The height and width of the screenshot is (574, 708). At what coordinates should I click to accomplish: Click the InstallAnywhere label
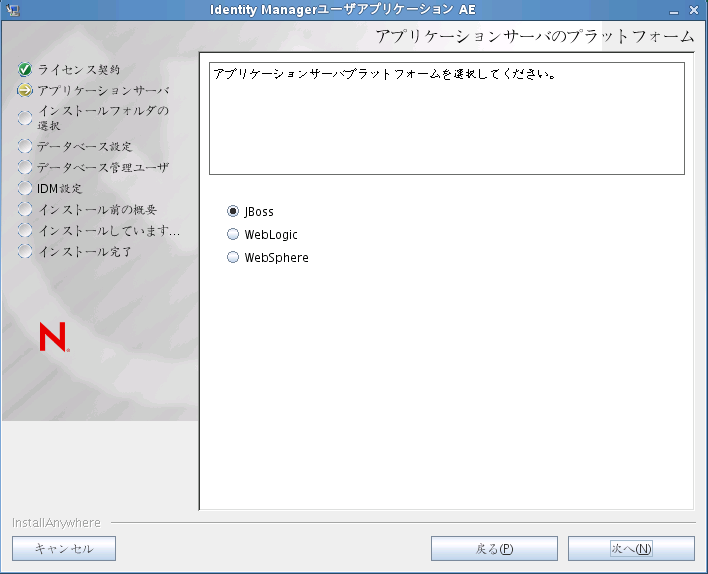pyautogui.click(x=56, y=523)
